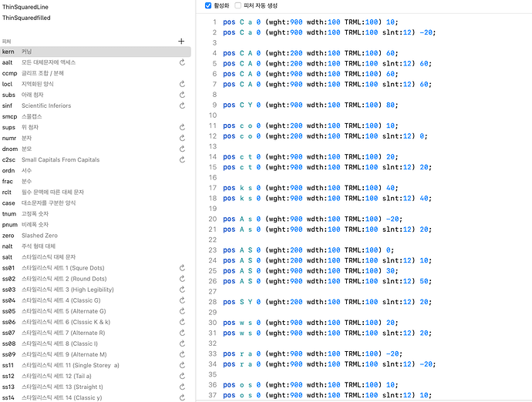532x402 pixels.
Task: Refresh the c2sc feature
Action: [182, 159]
